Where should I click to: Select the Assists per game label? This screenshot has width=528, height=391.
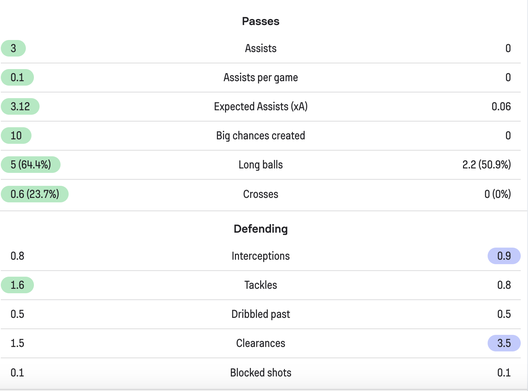point(261,77)
